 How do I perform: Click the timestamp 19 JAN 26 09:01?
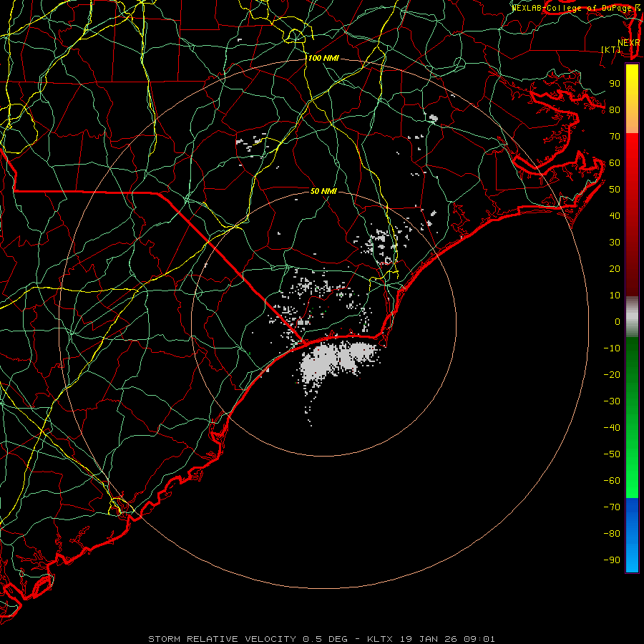pos(447,639)
